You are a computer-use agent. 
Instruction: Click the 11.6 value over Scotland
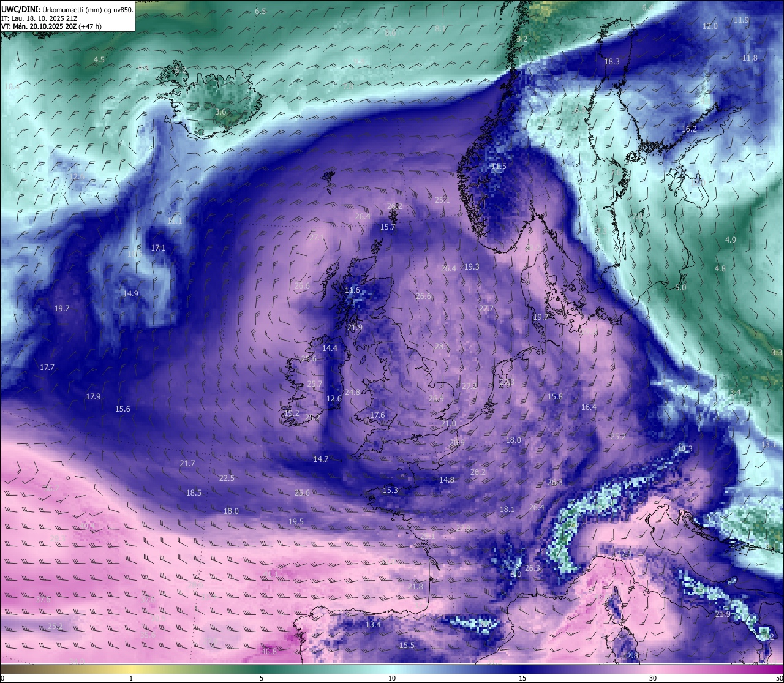(352, 290)
